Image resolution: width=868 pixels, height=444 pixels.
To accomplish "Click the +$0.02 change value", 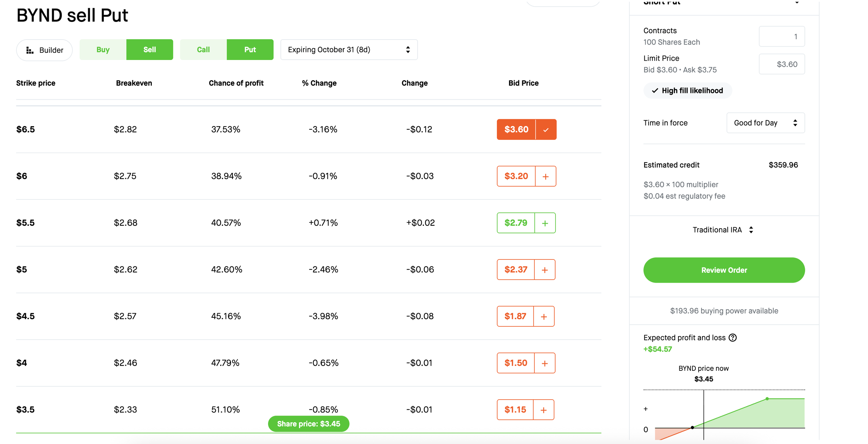I will [x=420, y=223].
